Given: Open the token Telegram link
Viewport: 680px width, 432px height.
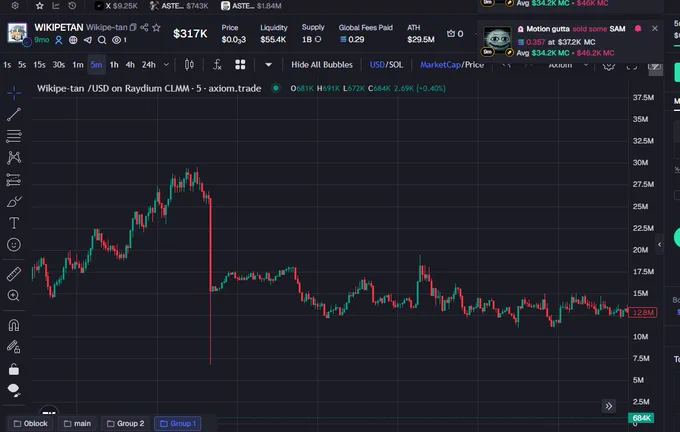Looking at the screenshot, I should coord(88,40).
